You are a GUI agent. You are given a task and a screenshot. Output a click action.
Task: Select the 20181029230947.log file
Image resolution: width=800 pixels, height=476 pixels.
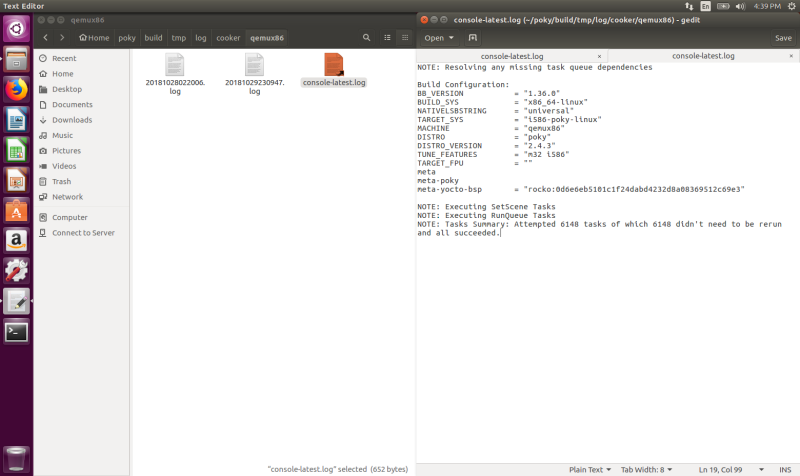[255, 74]
